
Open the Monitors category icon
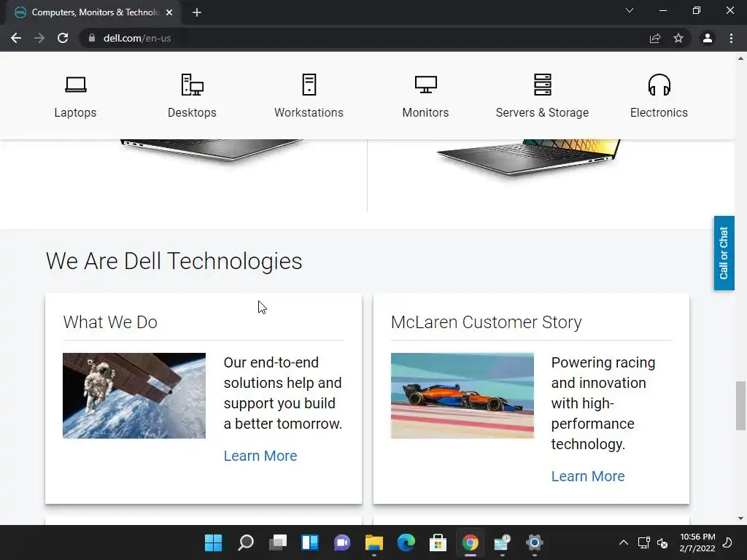coord(425,85)
